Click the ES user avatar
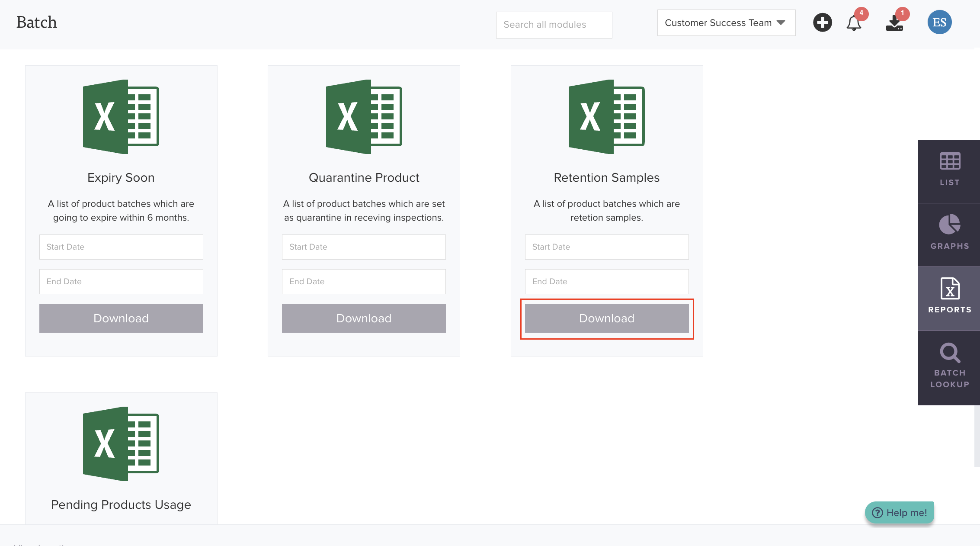 [x=939, y=22]
